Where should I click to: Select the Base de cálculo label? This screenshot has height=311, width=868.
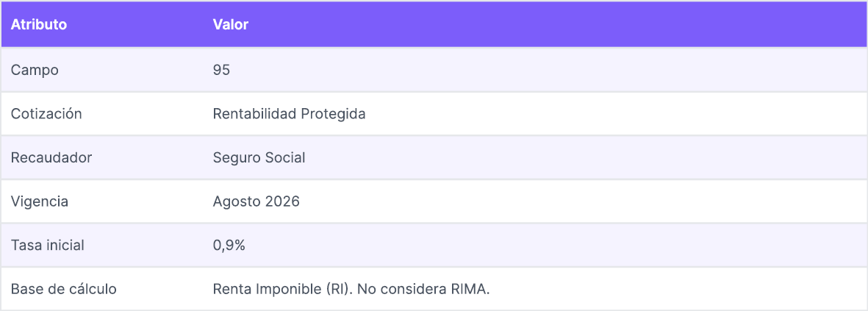click(64, 290)
